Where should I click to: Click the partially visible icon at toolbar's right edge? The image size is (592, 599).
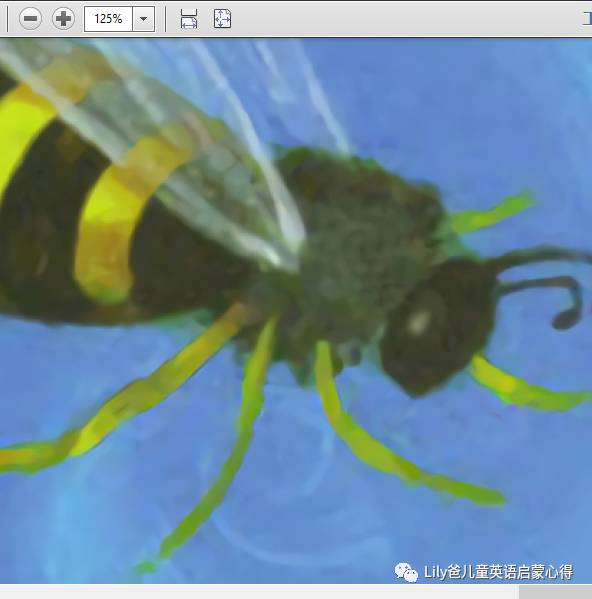click(x=587, y=18)
